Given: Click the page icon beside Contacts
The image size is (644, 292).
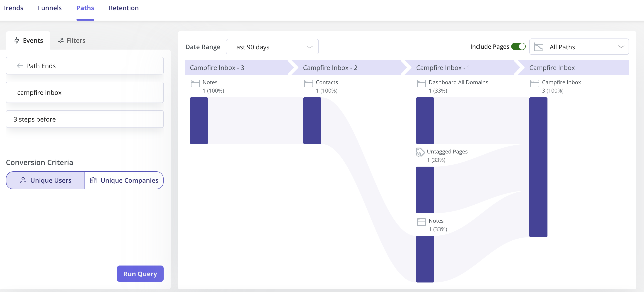Looking at the screenshot, I should (308, 84).
